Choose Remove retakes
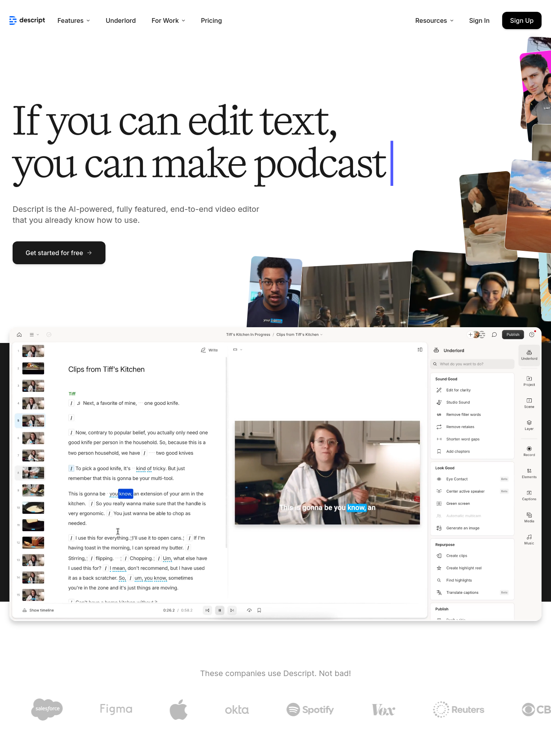Image resolution: width=551 pixels, height=756 pixels. (472, 427)
